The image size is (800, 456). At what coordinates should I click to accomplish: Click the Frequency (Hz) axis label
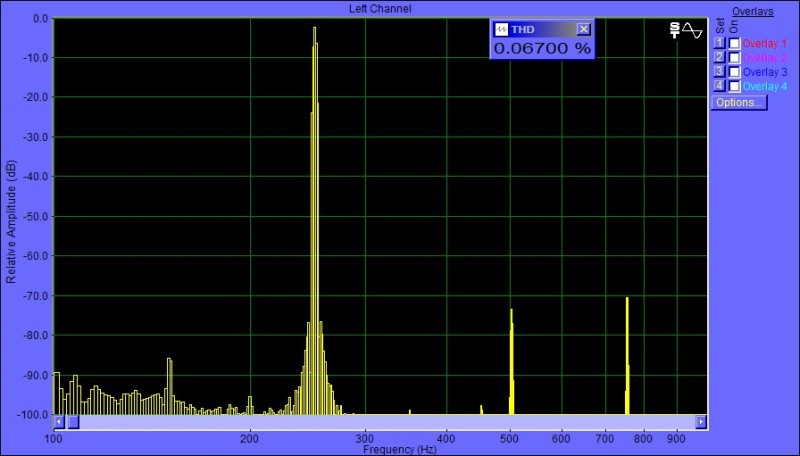tap(399, 449)
